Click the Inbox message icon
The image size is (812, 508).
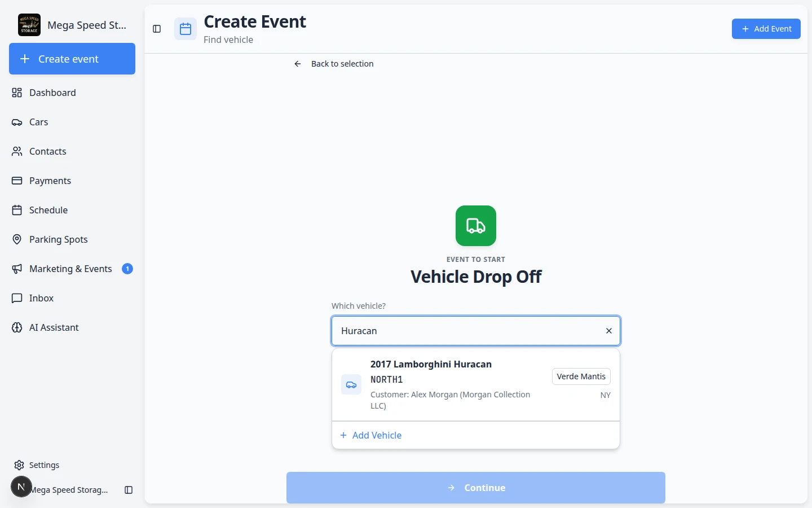point(17,298)
